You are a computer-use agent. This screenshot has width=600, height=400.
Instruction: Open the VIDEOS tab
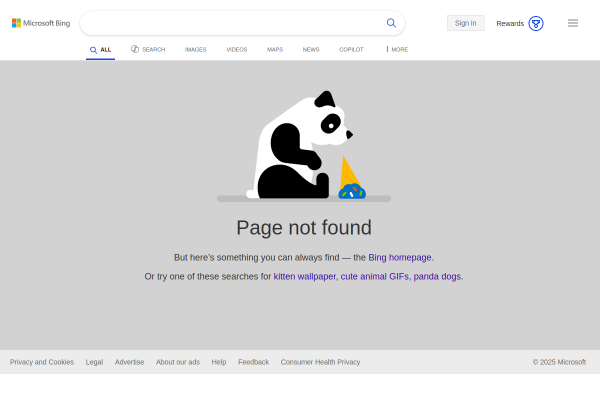pyautogui.click(x=237, y=49)
